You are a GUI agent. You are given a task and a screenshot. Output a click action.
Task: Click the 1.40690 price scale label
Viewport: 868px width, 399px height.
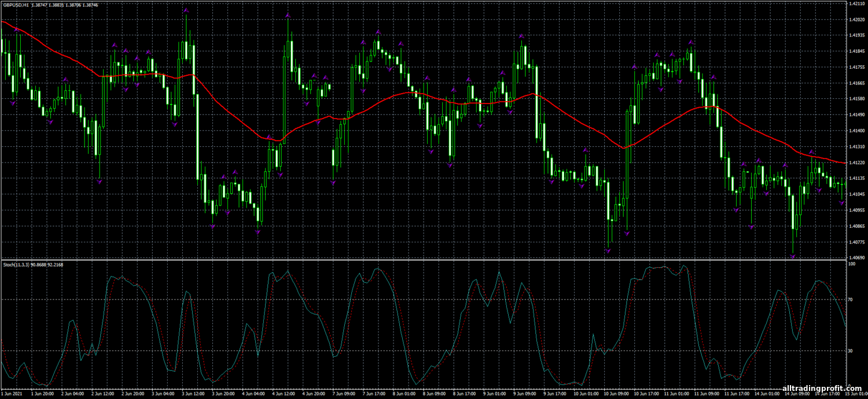(x=857, y=257)
